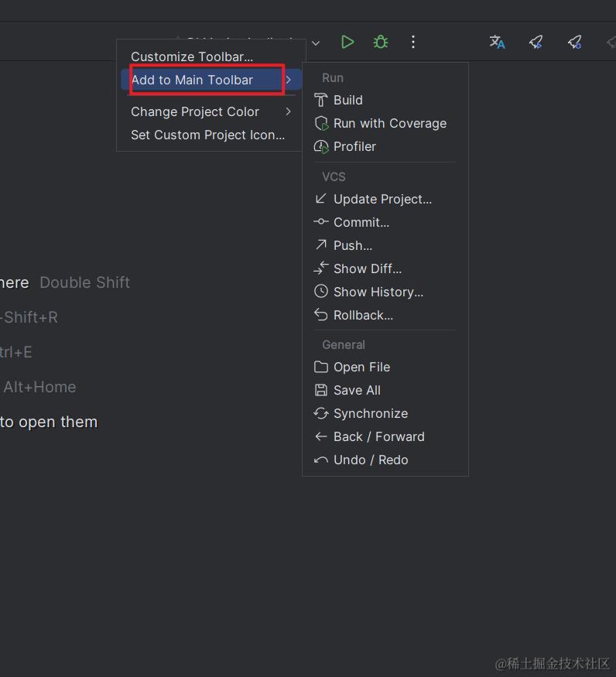Viewport: 616px width, 677px height.
Task: Click the Undo curved arrow icon
Action: pyautogui.click(x=321, y=460)
